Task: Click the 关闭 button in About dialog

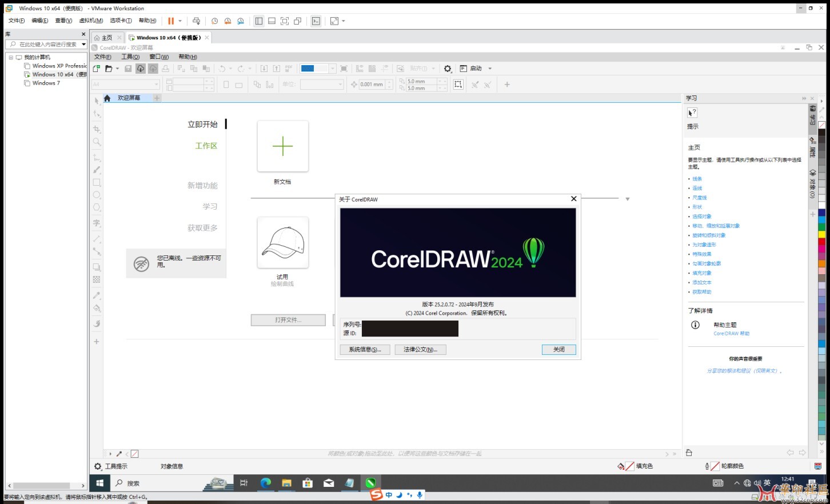Action: pyautogui.click(x=559, y=349)
